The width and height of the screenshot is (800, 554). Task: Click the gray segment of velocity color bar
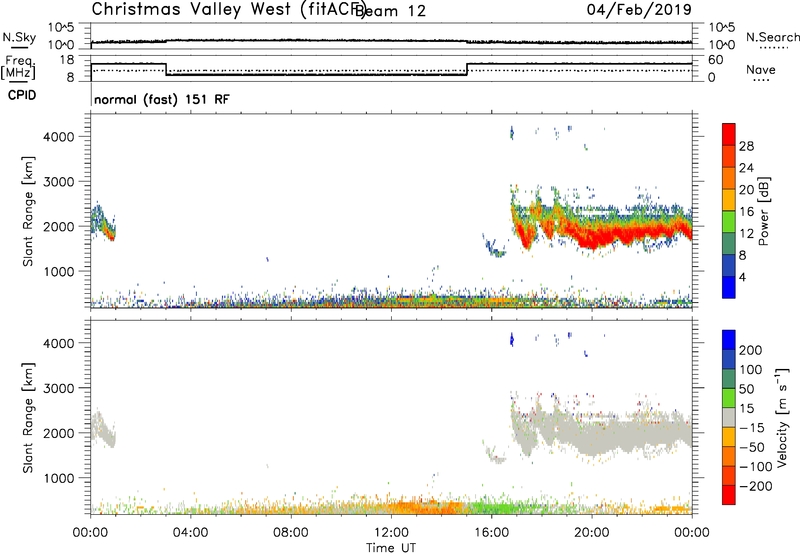[729, 418]
